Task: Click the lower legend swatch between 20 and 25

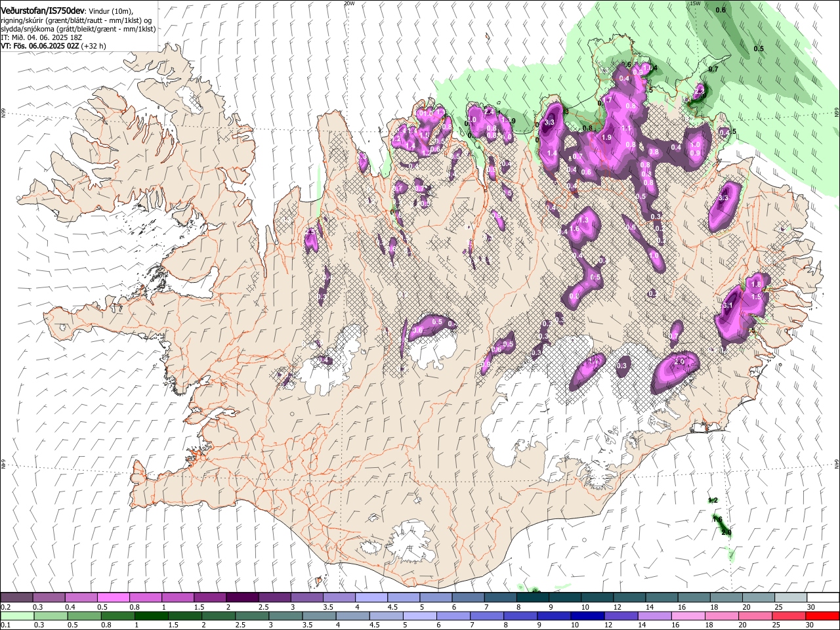Action: coord(756,616)
